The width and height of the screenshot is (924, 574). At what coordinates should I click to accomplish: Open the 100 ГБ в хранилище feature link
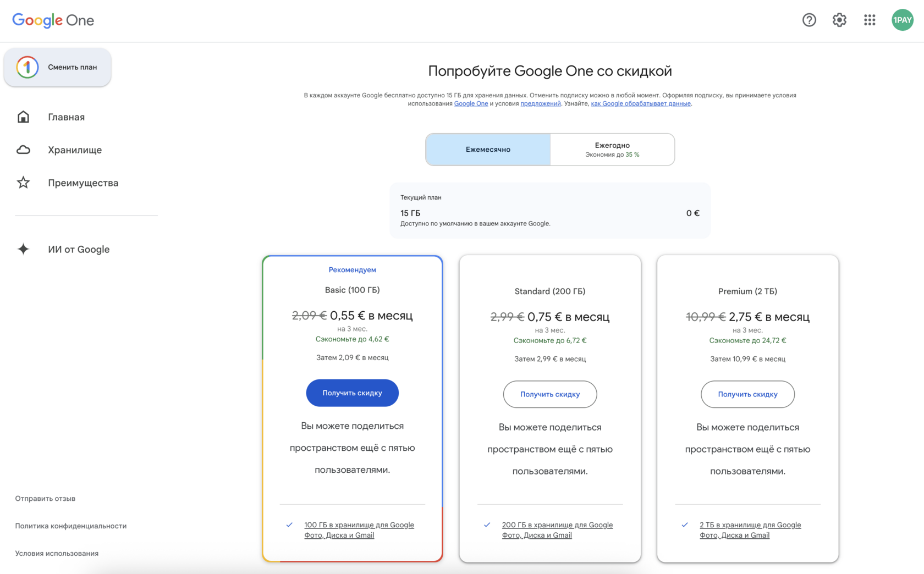coord(359,530)
